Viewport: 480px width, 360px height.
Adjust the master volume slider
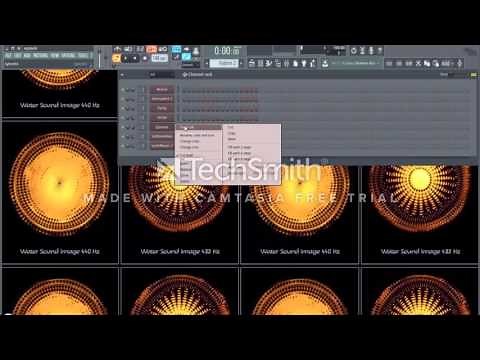[x=99, y=58]
